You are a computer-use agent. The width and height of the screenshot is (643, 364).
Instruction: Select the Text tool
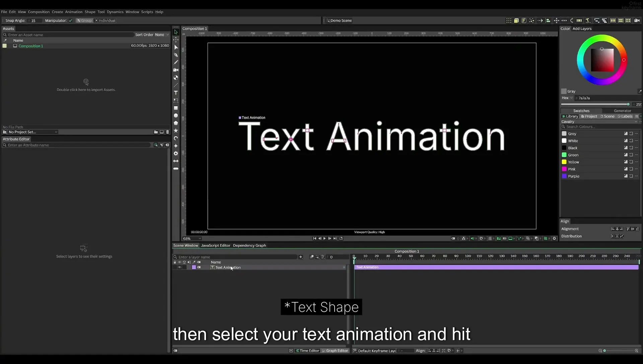(x=176, y=93)
